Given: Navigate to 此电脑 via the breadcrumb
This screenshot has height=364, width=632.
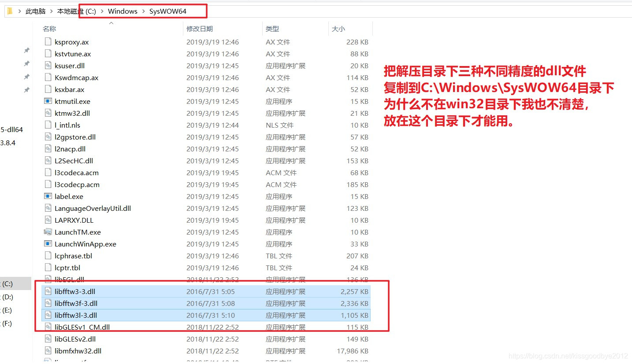Looking at the screenshot, I should [x=35, y=11].
